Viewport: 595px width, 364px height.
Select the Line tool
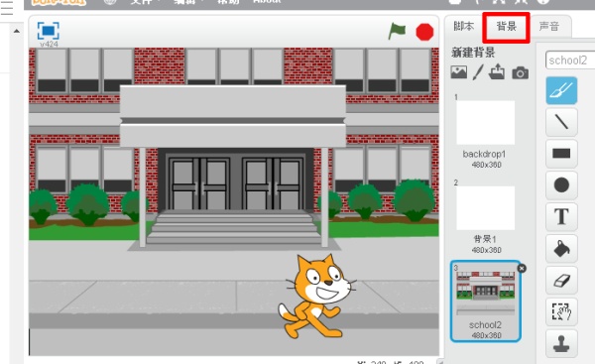coord(561,122)
